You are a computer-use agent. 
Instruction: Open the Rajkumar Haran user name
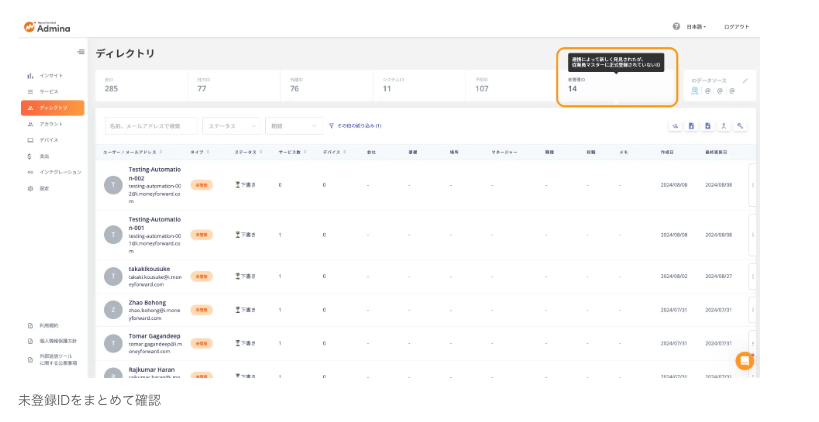[152, 370]
